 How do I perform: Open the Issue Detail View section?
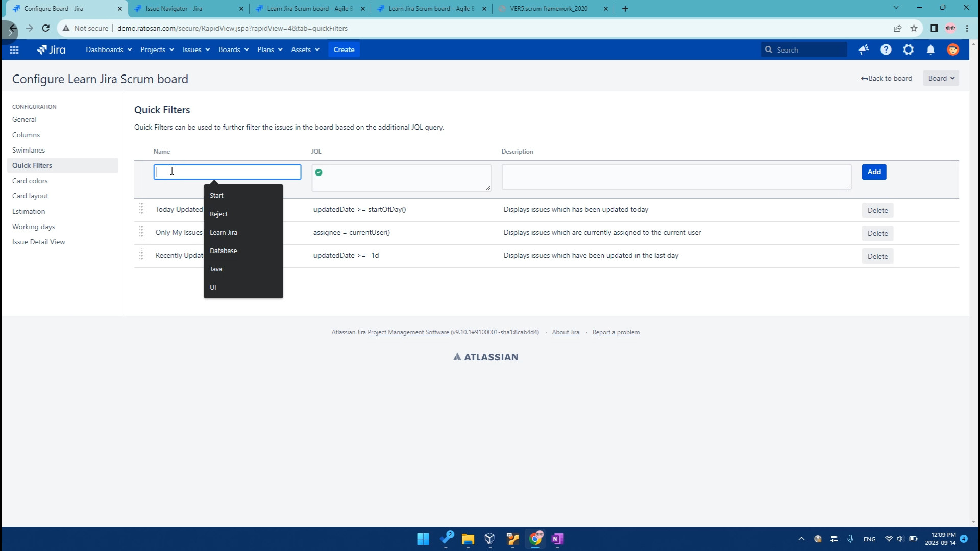point(39,242)
